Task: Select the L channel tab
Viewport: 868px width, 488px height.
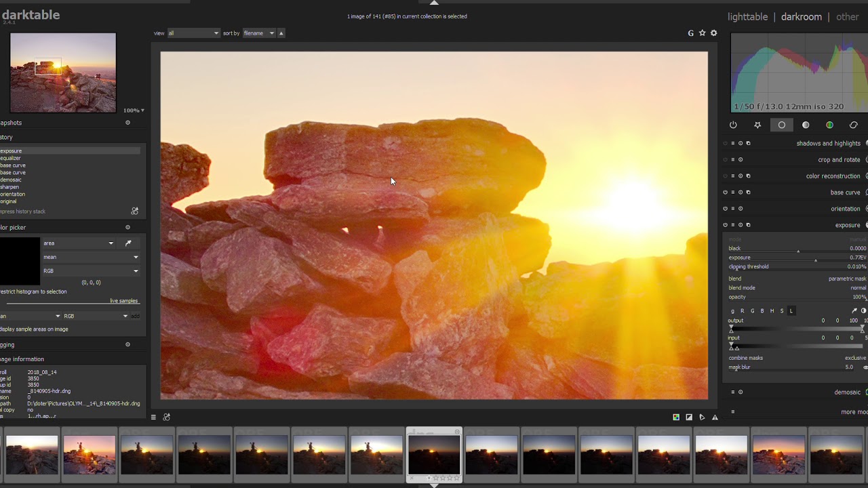Action: [x=791, y=310]
